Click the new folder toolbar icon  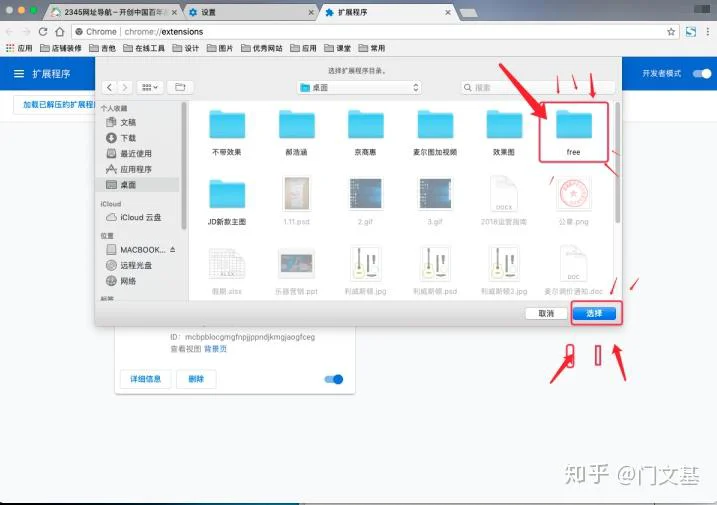coord(180,87)
